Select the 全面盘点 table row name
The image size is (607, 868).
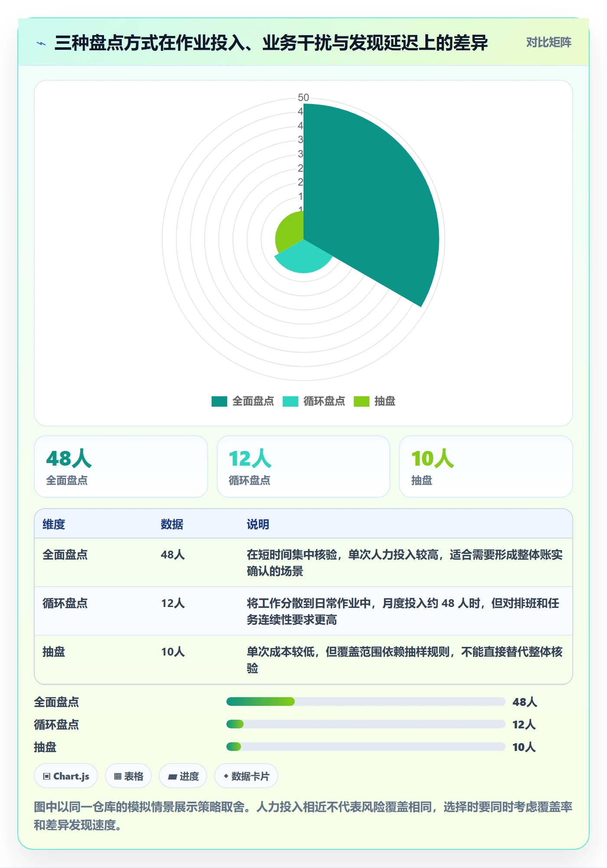[65, 555]
